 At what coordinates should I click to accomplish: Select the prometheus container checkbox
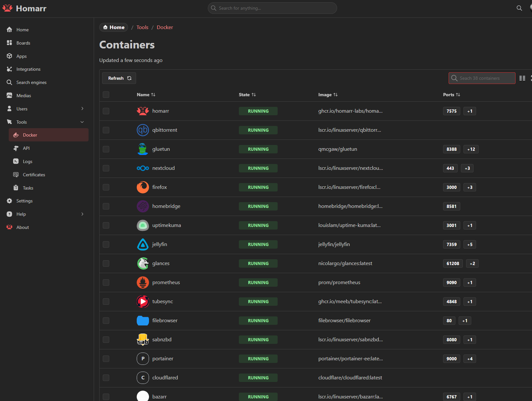[106, 283]
